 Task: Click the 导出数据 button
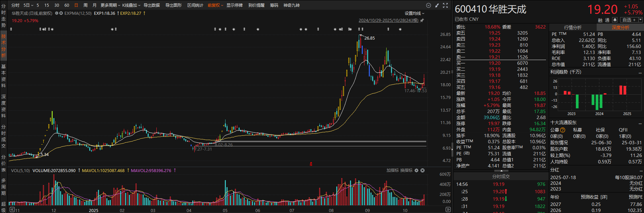151,5
